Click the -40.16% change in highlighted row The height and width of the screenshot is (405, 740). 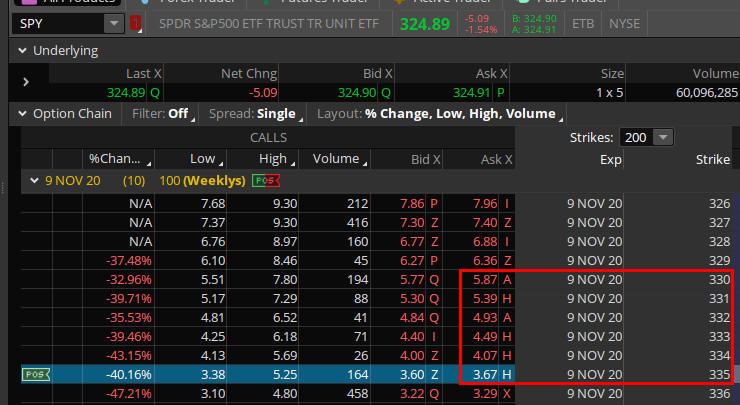point(129,374)
